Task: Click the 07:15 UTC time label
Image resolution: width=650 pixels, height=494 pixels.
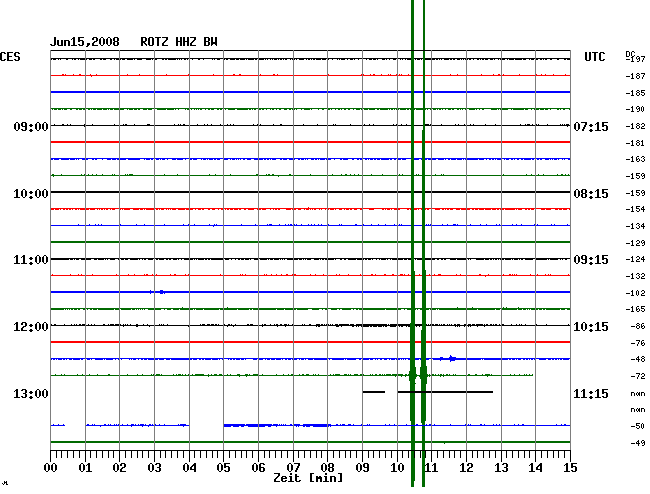Action: click(591, 126)
